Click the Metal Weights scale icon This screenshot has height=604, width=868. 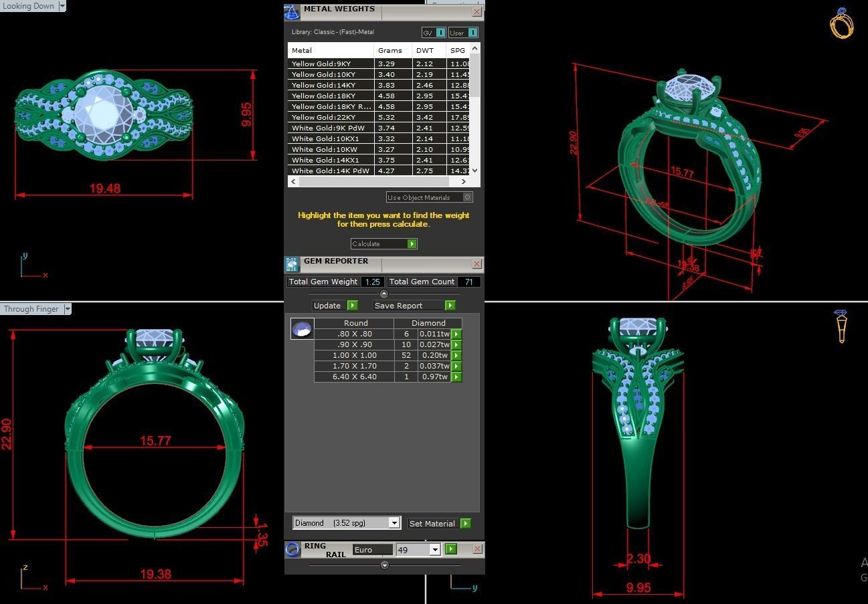coord(292,12)
